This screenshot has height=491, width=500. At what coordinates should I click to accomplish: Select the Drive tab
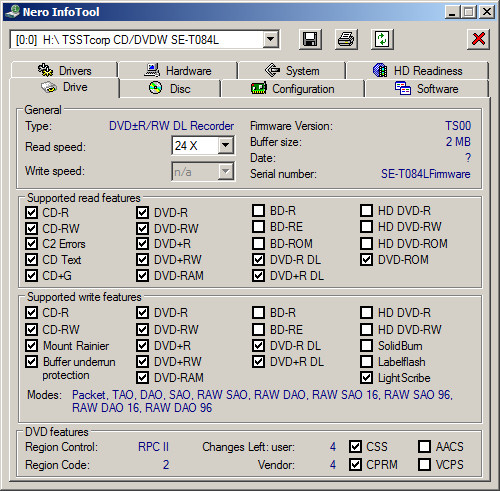pos(64,87)
